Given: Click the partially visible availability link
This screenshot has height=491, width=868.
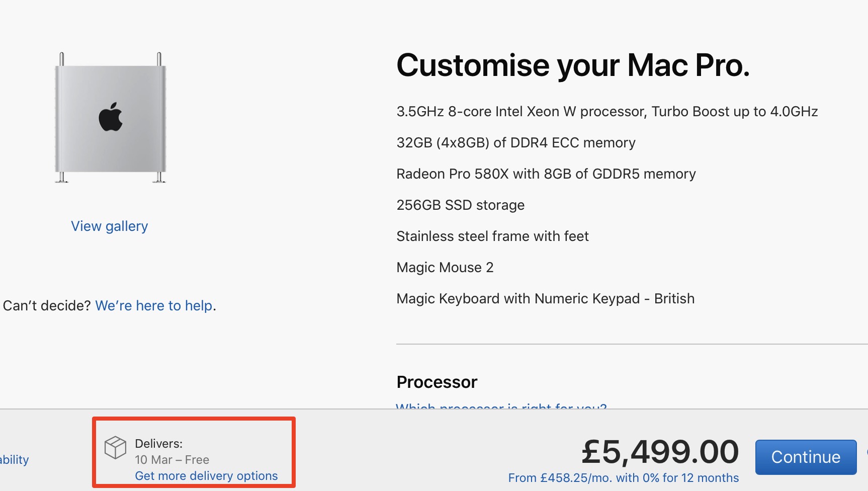Looking at the screenshot, I should tap(14, 460).
